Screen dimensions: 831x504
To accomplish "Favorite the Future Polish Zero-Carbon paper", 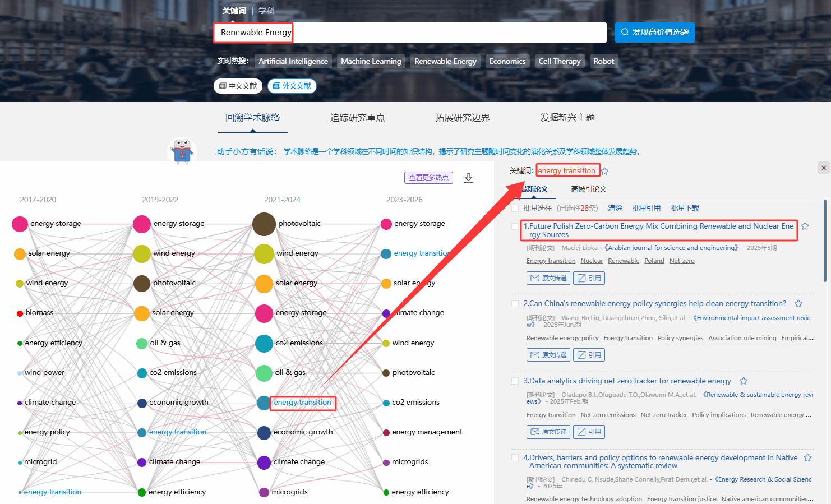I will (x=805, y=226).
